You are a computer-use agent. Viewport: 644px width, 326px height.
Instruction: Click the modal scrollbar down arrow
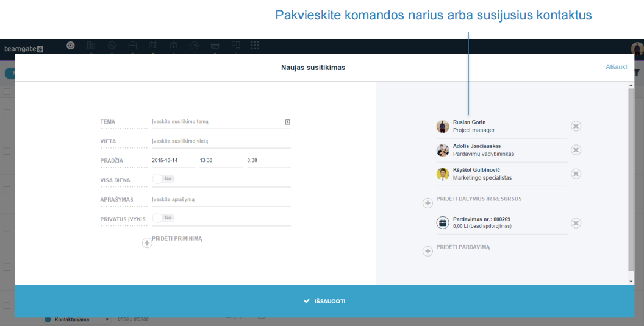(x=631, y=282)
